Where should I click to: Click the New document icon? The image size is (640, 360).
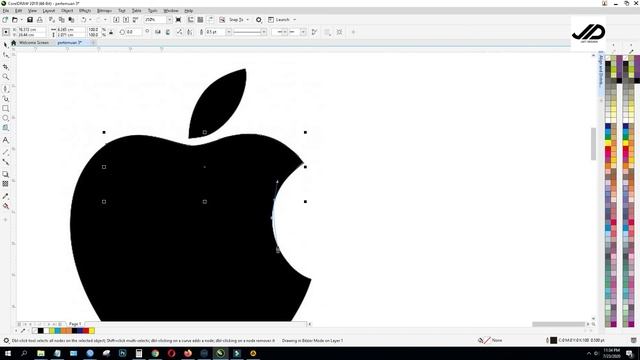point(5,20)
